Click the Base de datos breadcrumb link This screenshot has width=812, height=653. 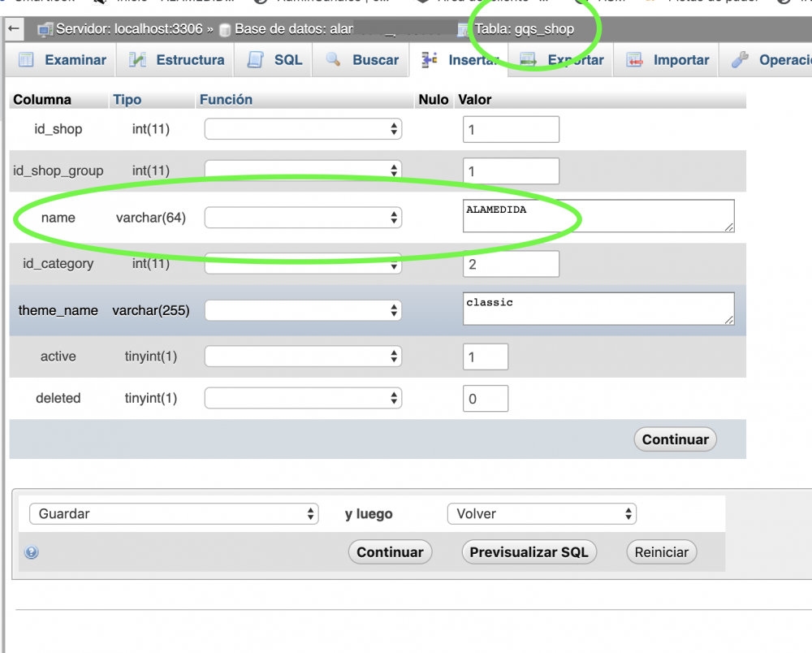coord(294,29)
